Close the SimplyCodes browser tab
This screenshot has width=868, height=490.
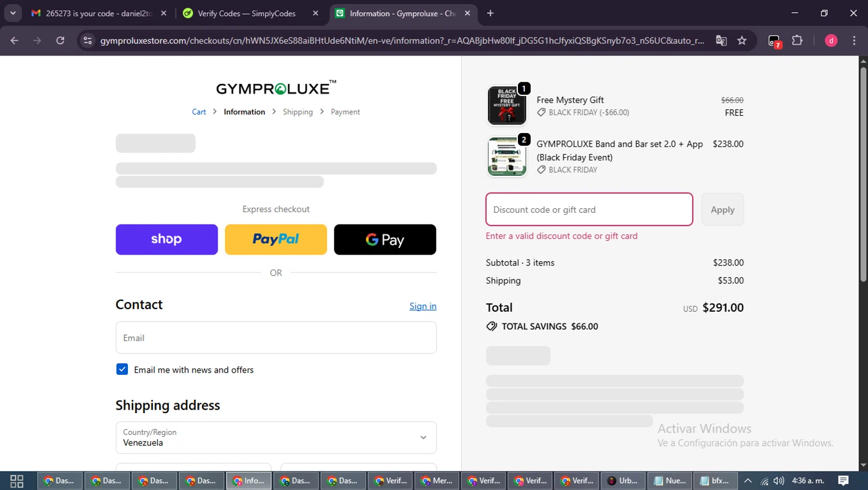pyautogui.click(x=315, y=13)
